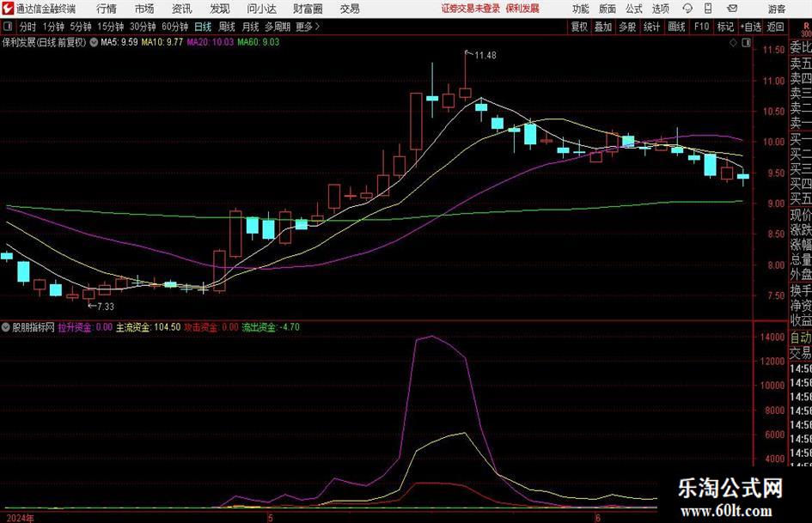Screen dimensions: 812x523
Task: Open the 财富圈 menu
Action: pos(308,9)
